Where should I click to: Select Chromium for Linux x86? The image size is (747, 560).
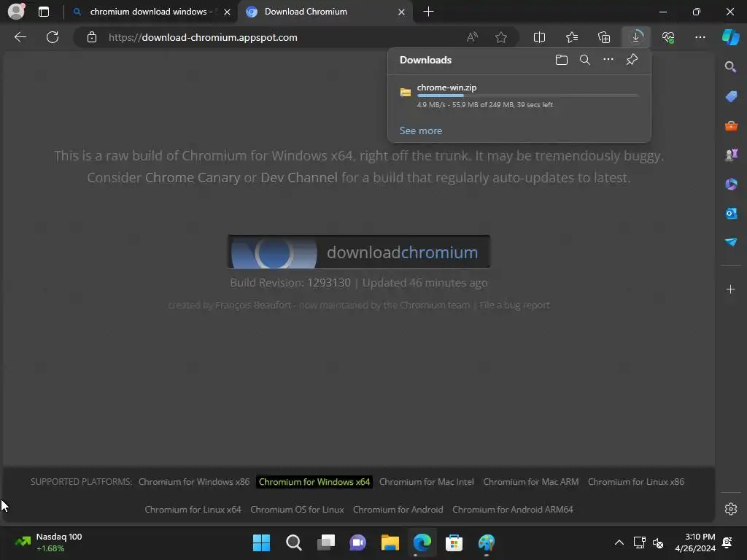coord(636,482)
